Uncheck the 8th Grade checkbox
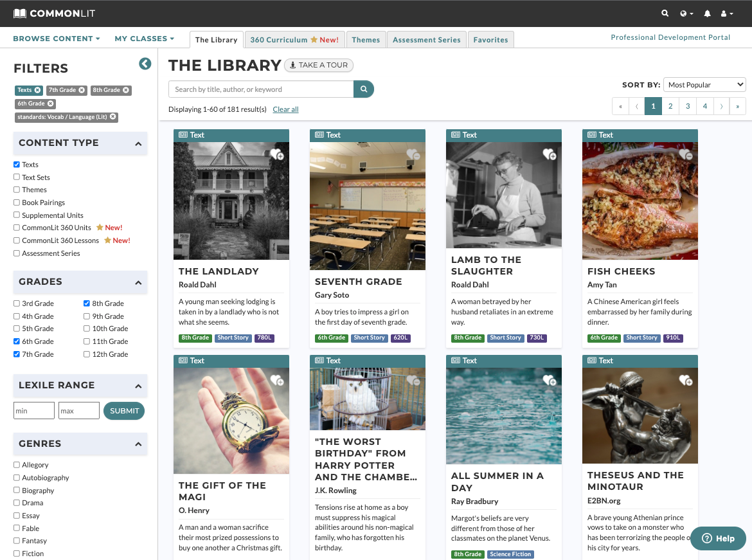This screenshot has width=752, height=560. click(x=87, y=303)
